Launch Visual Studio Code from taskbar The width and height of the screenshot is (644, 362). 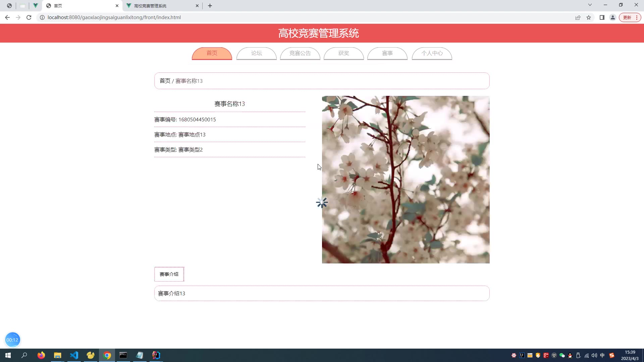(x=74, y=355)
